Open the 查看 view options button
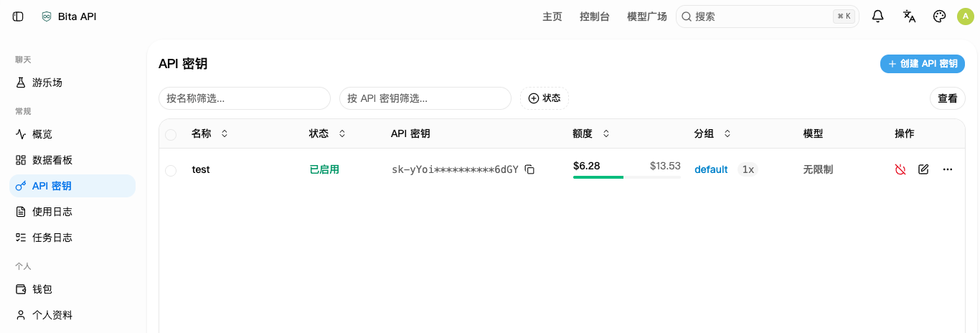The width and height of the screenshot is (980, 333). click(948, 98)
